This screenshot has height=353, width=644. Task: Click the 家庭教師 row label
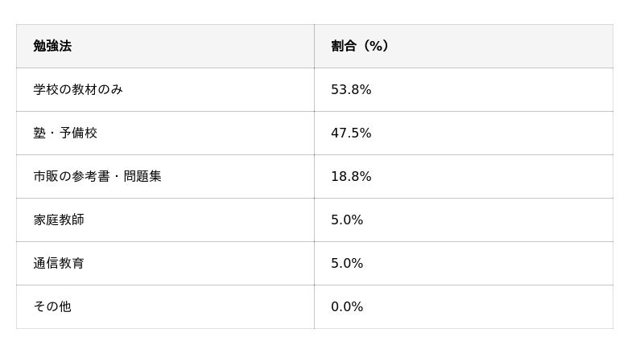59,220
